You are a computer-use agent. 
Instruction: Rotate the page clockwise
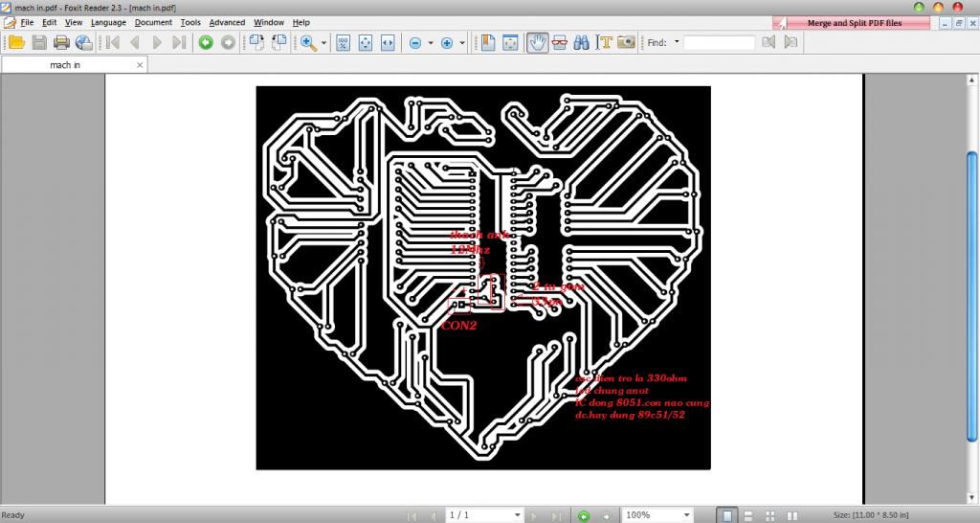256,42
